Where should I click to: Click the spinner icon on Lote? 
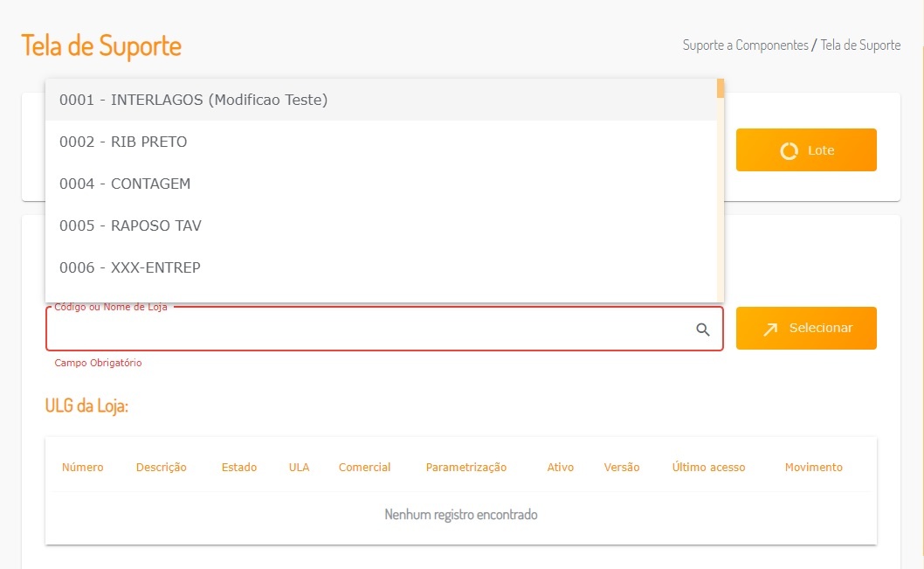click(x=789, y=150)
